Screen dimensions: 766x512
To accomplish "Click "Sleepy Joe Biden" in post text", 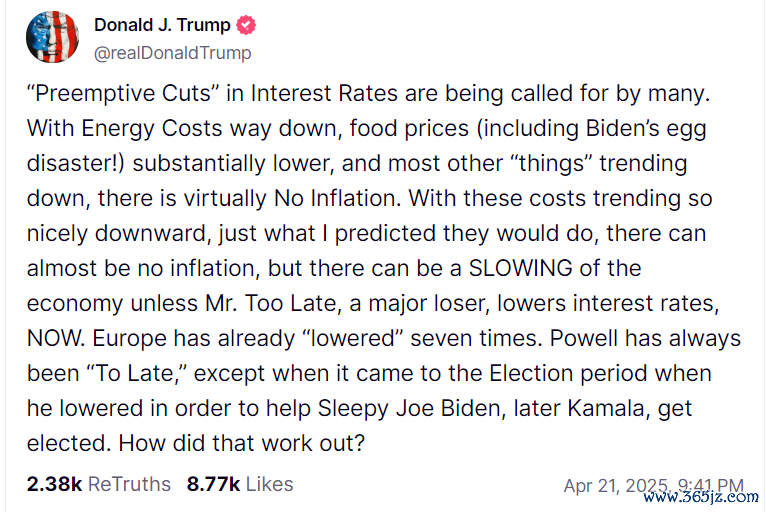I will [x=412, y=408].
